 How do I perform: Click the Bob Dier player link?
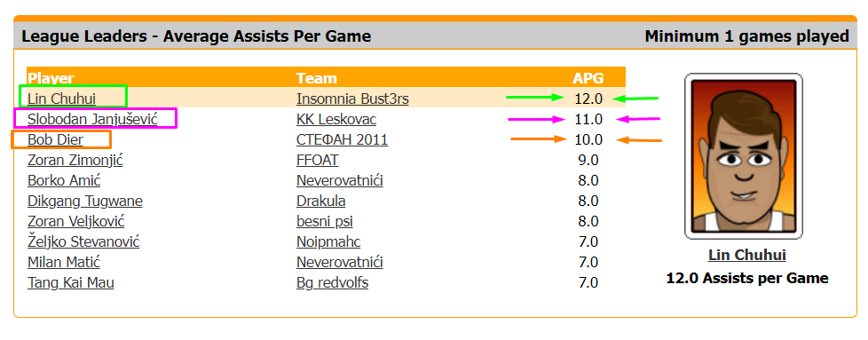point(55,139)
